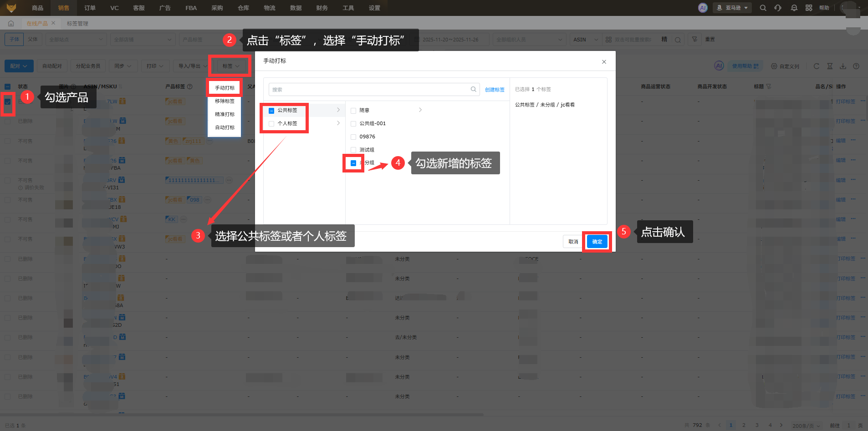Check the 公共组-001 tag group
This screenshot has width=868, height=431.
[x=353, y=124]
